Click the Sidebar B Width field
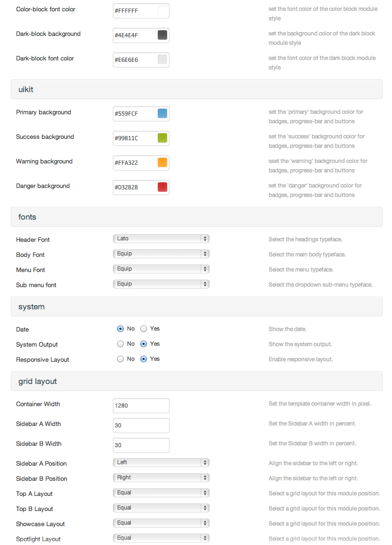The height and width of the screenshot is (545, 392). [141, 445]
